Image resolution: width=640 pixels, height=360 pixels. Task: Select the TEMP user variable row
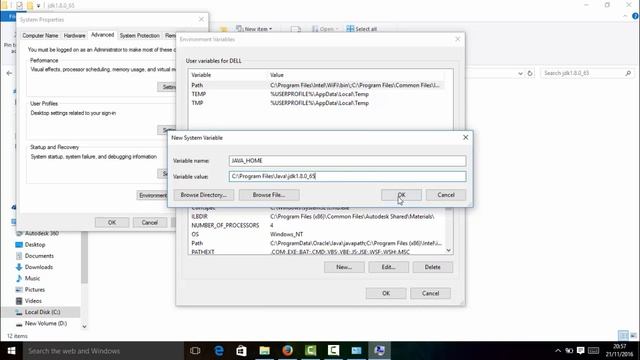(317, 94)
